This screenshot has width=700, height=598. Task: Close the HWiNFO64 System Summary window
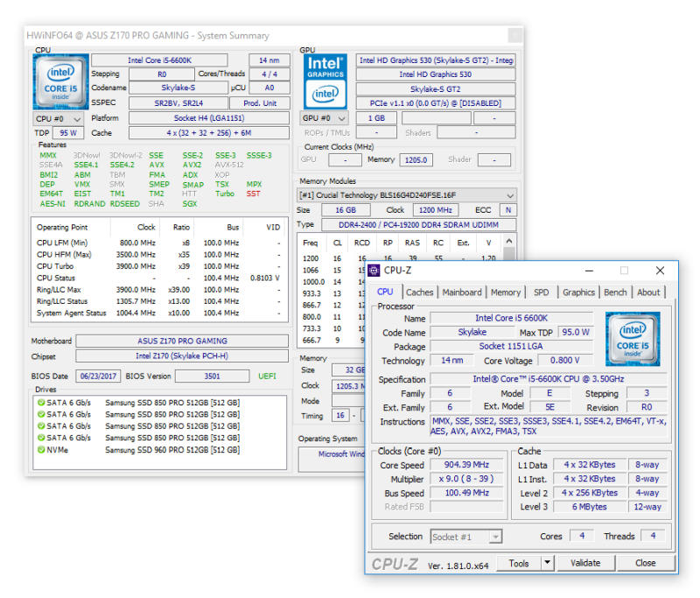coord(514,35)
